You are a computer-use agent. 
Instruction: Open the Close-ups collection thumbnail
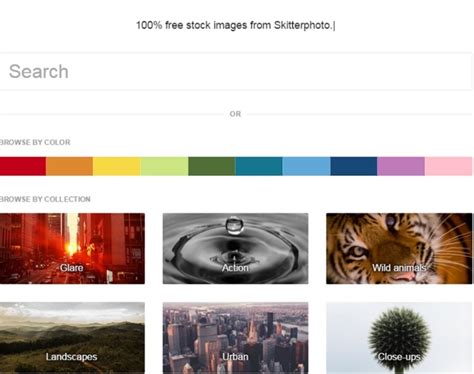tap(399, 338)
